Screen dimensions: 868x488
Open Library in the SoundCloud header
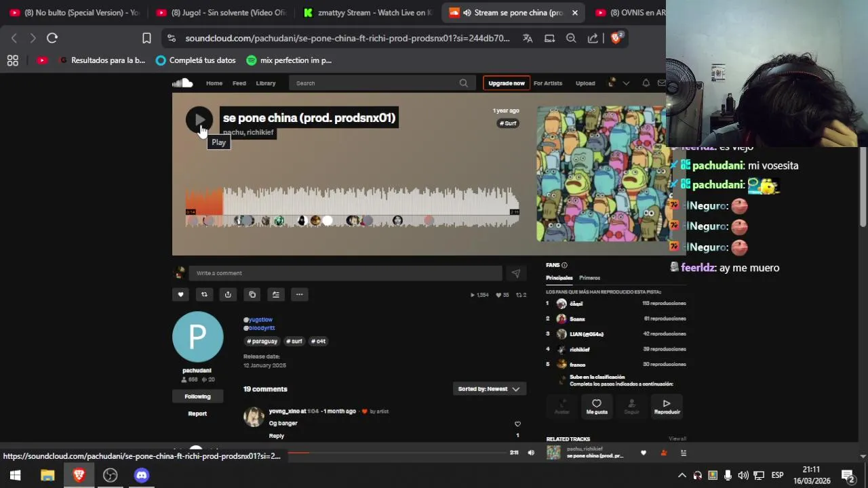coord(266,83)
